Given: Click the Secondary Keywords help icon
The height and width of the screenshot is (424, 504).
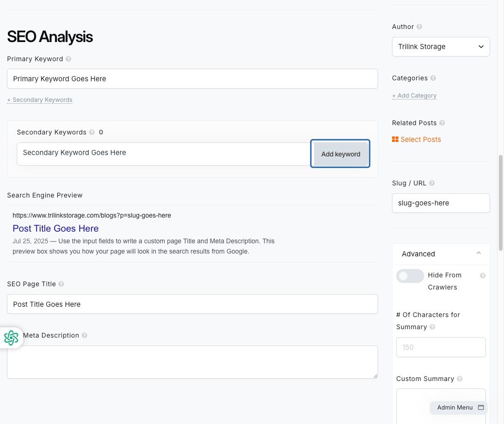Looking at the screenshot, I should click(x=92, y=132).
